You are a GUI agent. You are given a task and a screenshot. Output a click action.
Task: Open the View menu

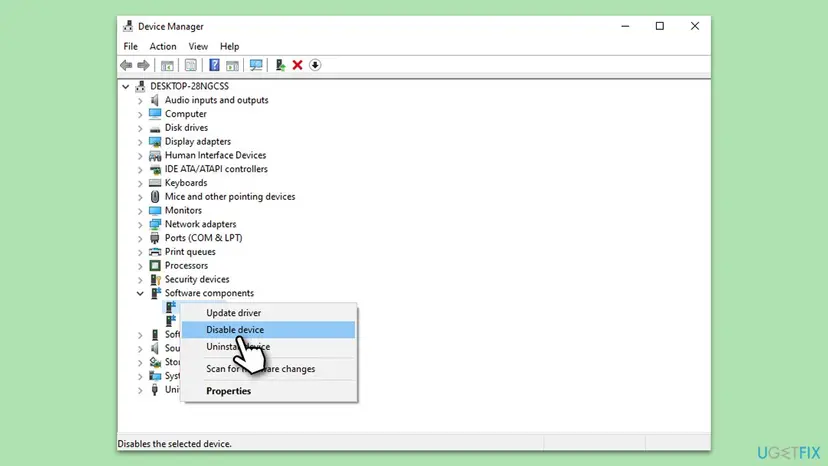[x=198, y=46]
